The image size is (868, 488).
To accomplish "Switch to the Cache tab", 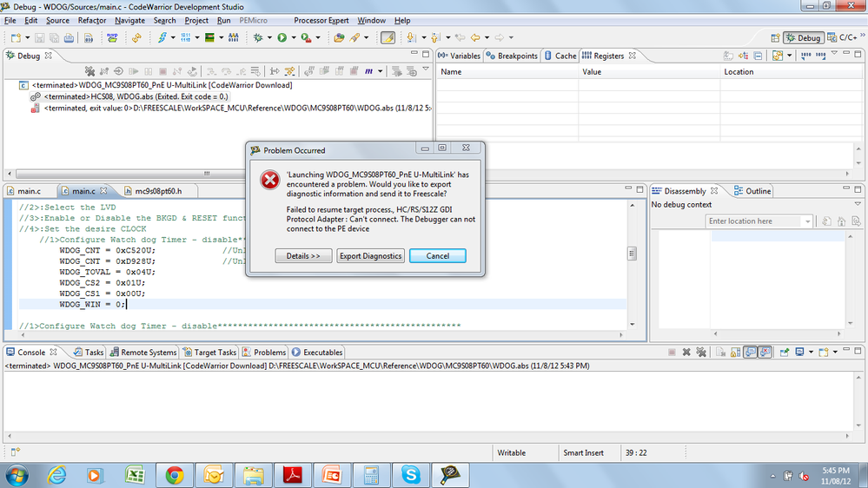I will coord(560,56).
